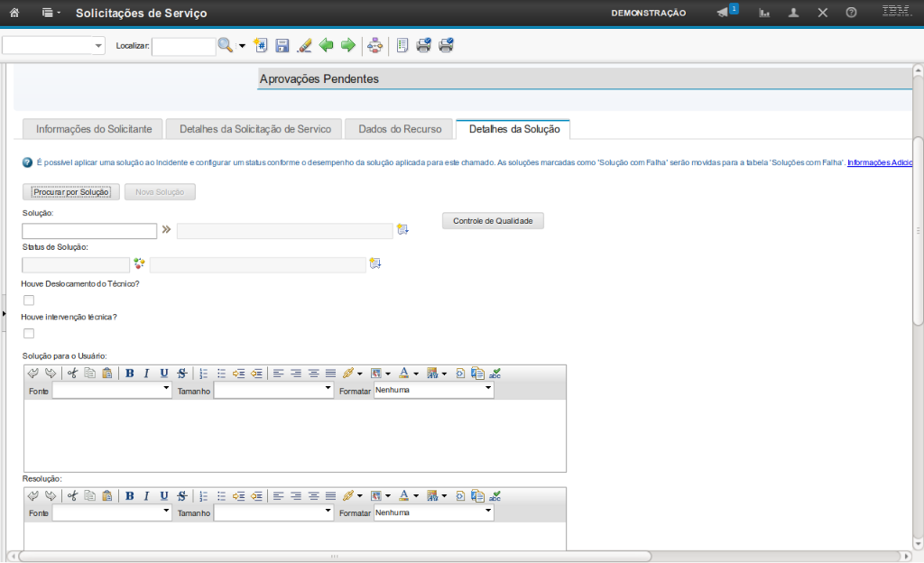
Task: Click the save record icon in toolbar
Action: (282, 46)
